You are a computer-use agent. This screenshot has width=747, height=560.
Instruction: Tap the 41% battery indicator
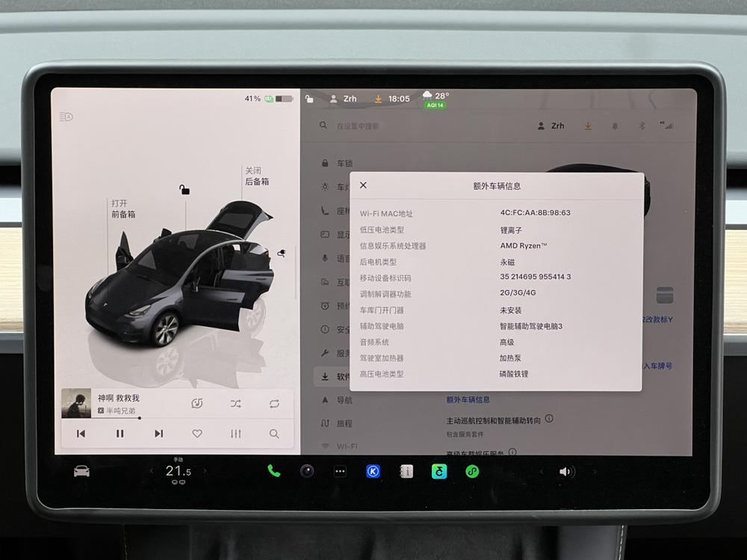[x=268, y=99]
